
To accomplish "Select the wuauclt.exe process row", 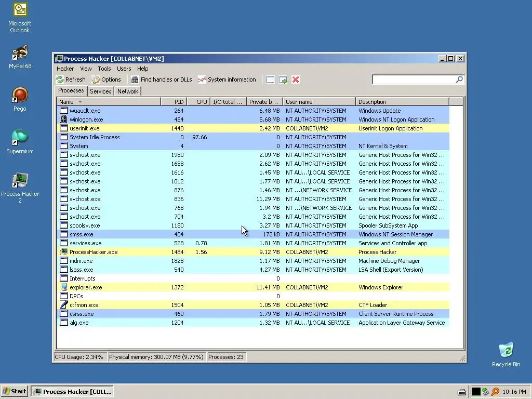I will point(253,111).
